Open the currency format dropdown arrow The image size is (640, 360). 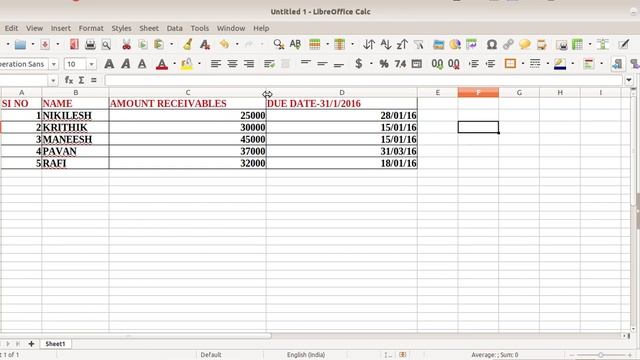pos(371,64)
